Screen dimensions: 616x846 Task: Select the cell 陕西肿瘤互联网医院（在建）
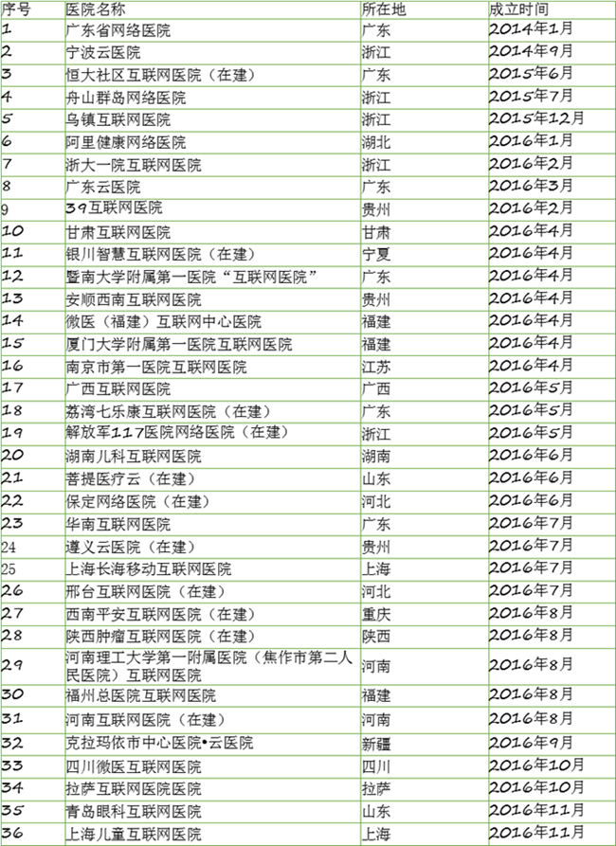click(x=212, y=638)
